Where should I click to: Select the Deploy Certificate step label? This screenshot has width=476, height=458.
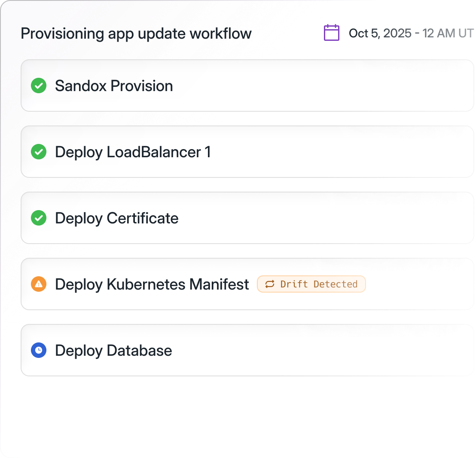click(x=116, y=218)
